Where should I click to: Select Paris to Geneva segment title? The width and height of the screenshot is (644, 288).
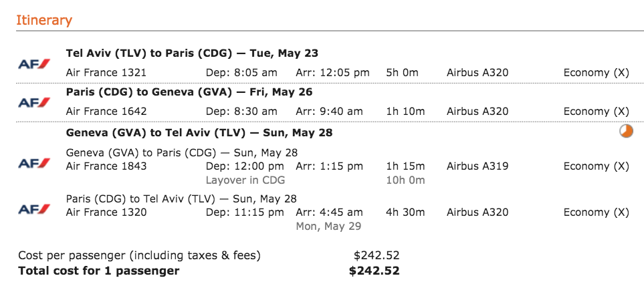[x=189, y=92]
